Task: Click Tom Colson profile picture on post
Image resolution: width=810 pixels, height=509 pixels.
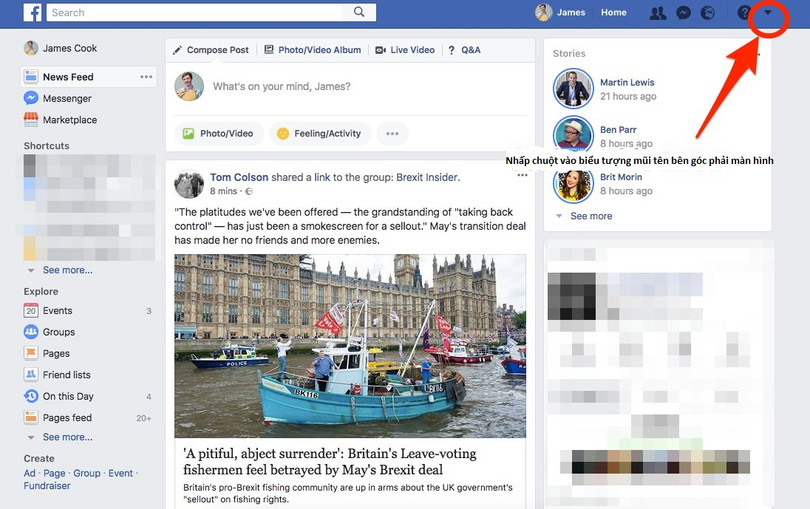Action: (189, 184)
